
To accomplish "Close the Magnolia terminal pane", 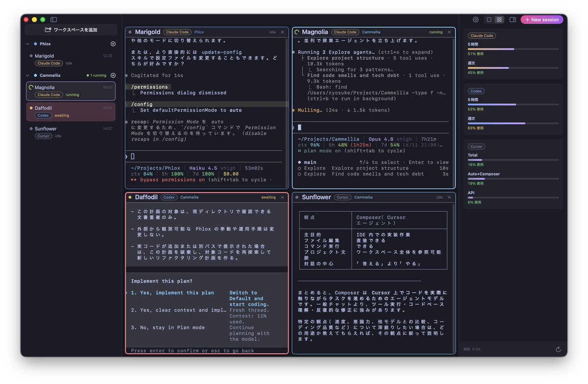I will point(449,32).
